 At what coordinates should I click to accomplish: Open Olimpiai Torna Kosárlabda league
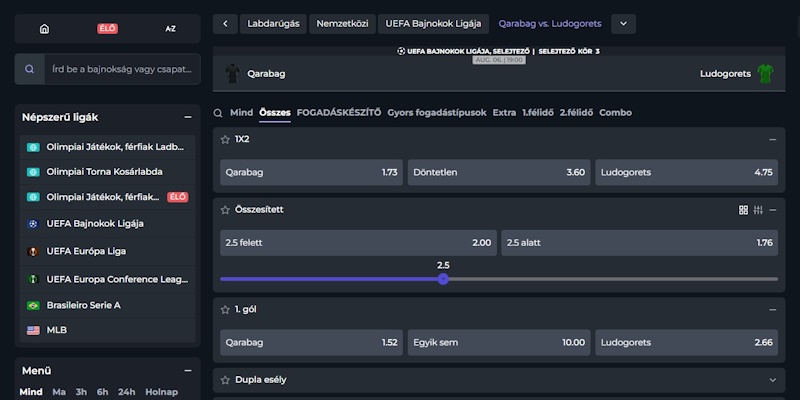tap(108, 172)
